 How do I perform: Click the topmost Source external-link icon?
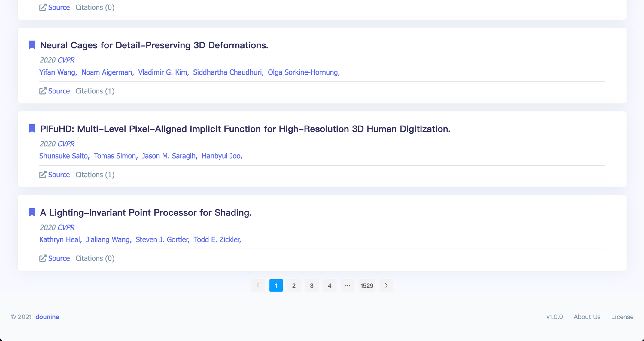43,7
